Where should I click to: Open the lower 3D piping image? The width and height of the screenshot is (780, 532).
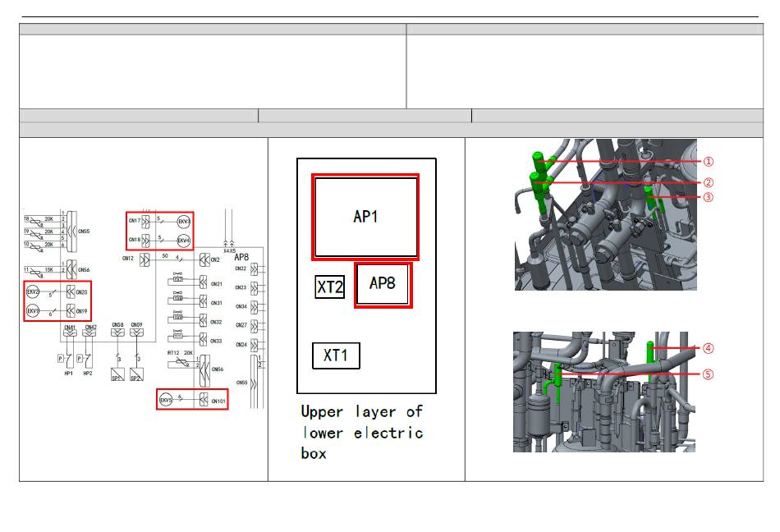604,392
